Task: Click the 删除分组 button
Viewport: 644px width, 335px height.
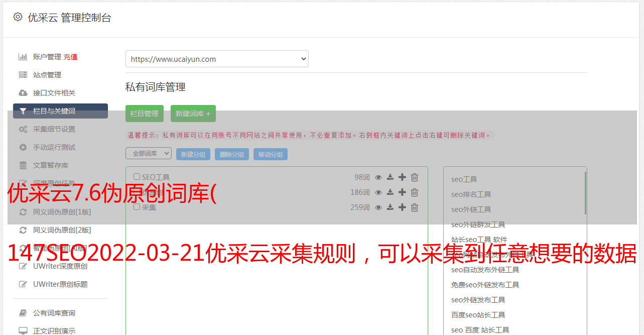Action: pos(232,154)
